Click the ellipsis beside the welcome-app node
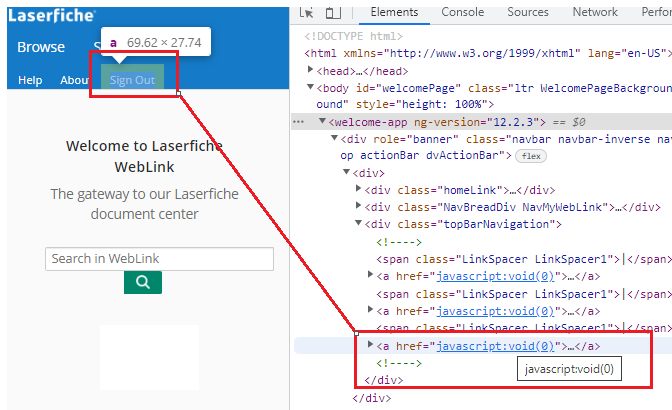Image resolution: width=672 pixels, height=410 pixels. pos(298,122)
